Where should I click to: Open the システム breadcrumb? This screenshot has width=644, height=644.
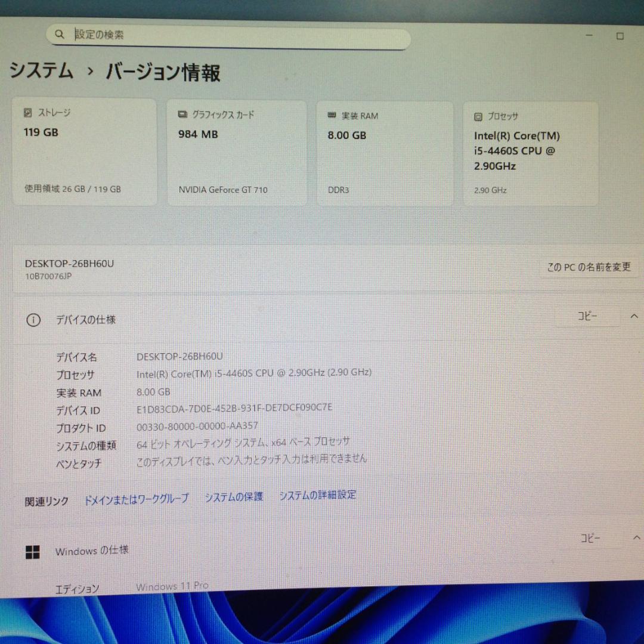(41, 70)
